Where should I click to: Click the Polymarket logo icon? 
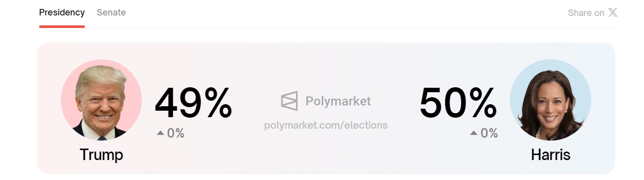289,101
